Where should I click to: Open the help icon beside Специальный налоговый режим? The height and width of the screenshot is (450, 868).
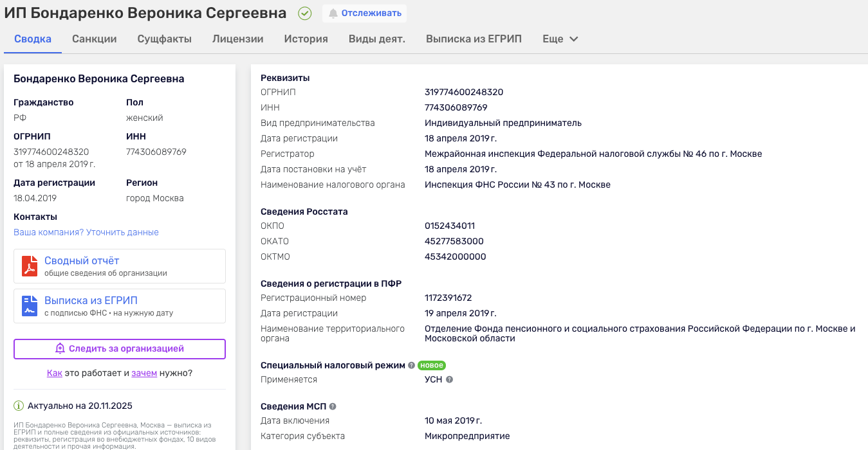[x=411, y=364]
